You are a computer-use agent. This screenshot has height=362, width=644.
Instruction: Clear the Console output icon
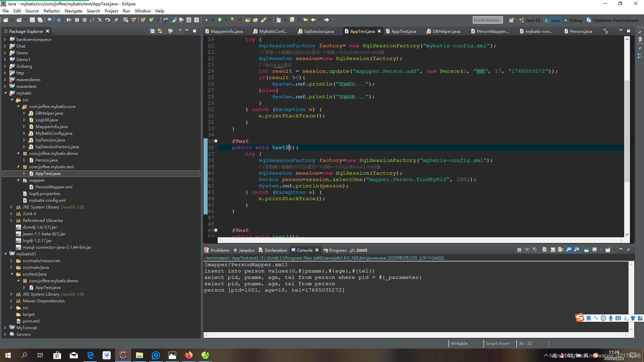pos(545,250)
